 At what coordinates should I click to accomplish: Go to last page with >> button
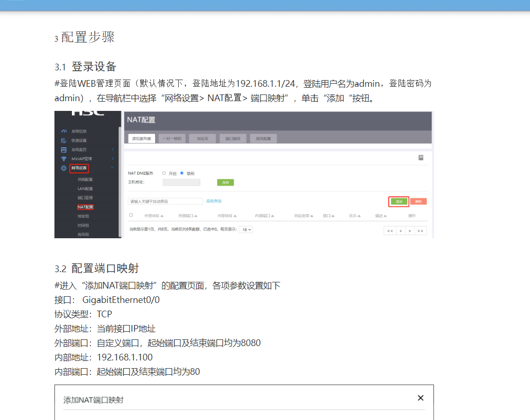[x=420, y=231]
